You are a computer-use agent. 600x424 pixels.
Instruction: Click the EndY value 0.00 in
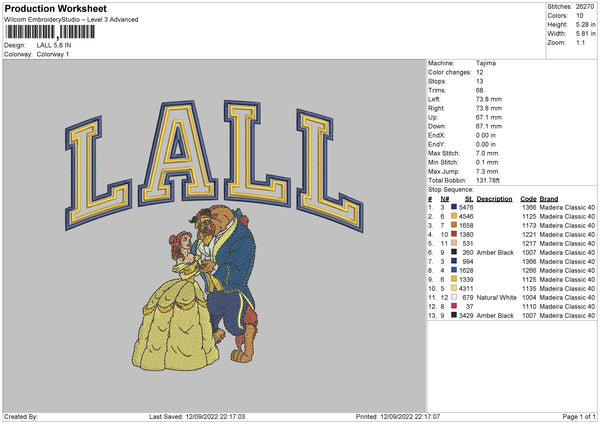coord(486,145)
